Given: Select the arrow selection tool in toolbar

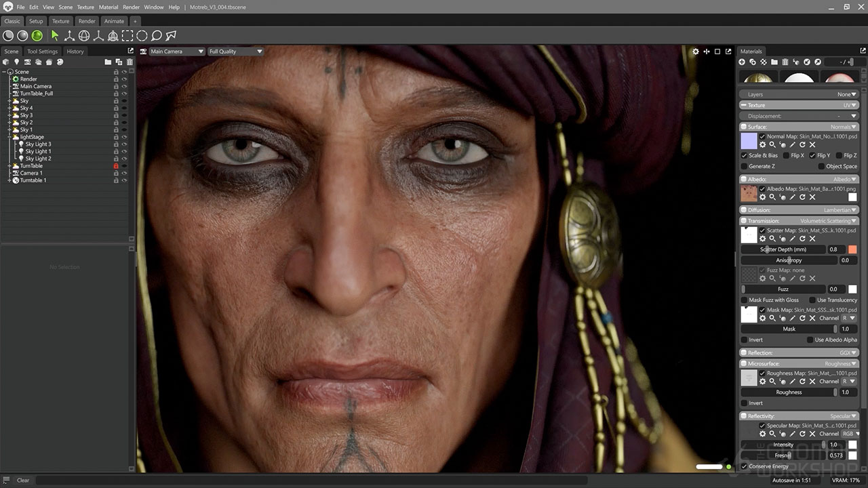Looking at the screenshot, I should pos(55,36).
